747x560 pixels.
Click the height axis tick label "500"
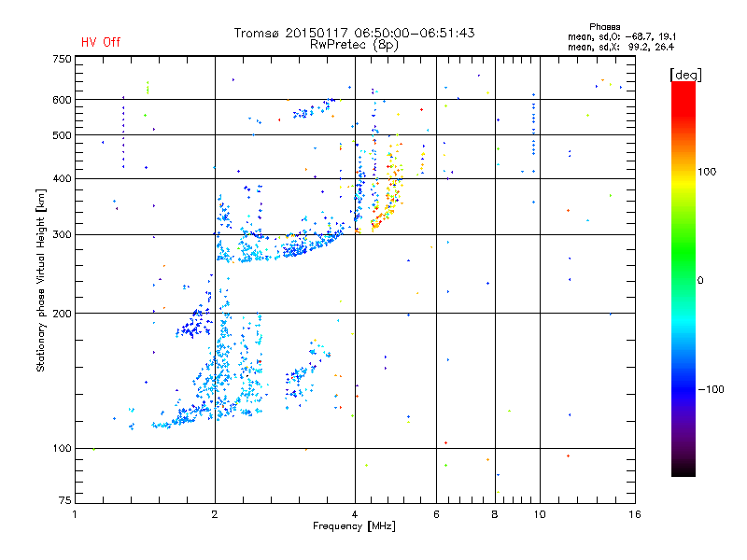point(62,135)
